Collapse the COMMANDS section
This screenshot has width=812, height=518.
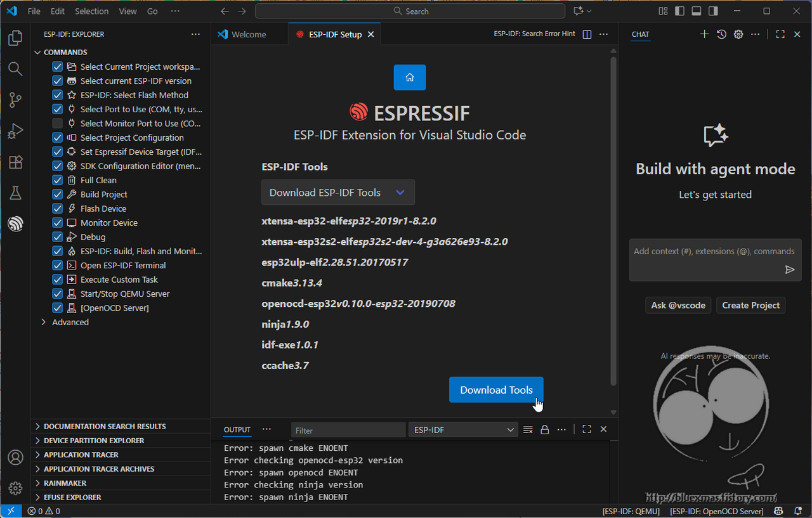coord(121,52)
